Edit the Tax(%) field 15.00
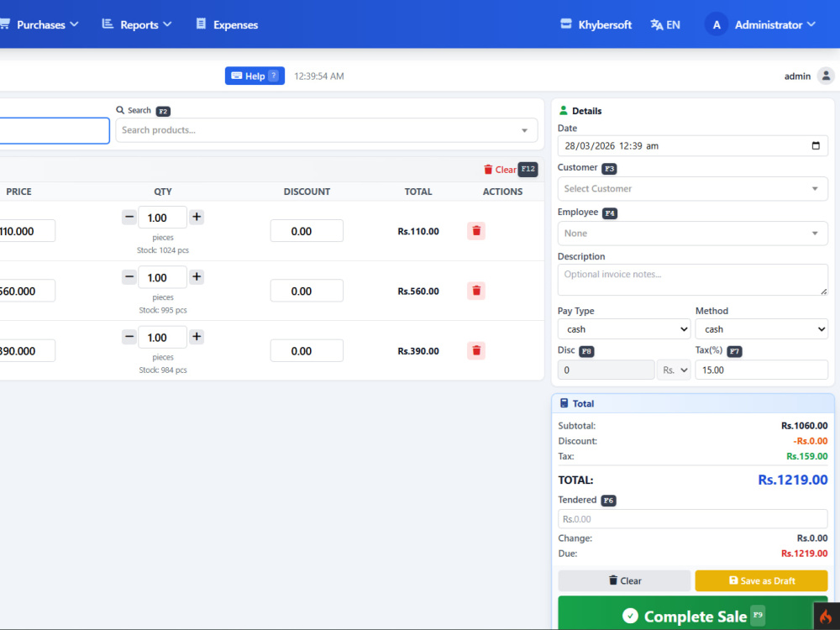This screenshot has height=630, width=840. click(761, 370)
